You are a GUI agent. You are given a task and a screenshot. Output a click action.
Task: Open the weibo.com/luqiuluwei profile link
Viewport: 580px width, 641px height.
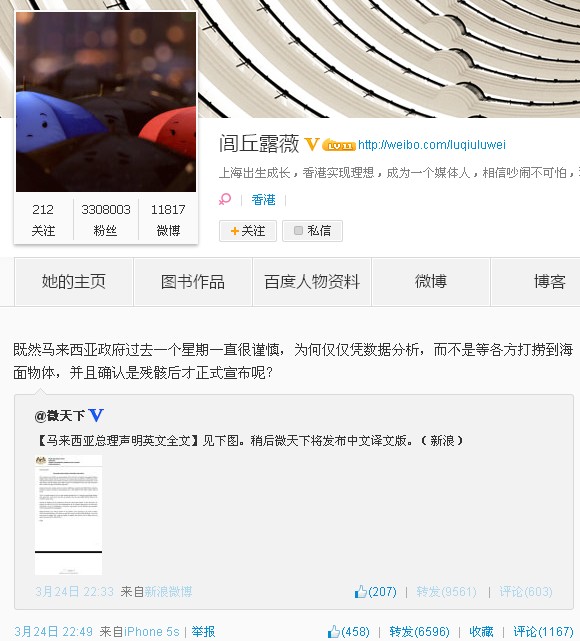[x=432, y=145]
